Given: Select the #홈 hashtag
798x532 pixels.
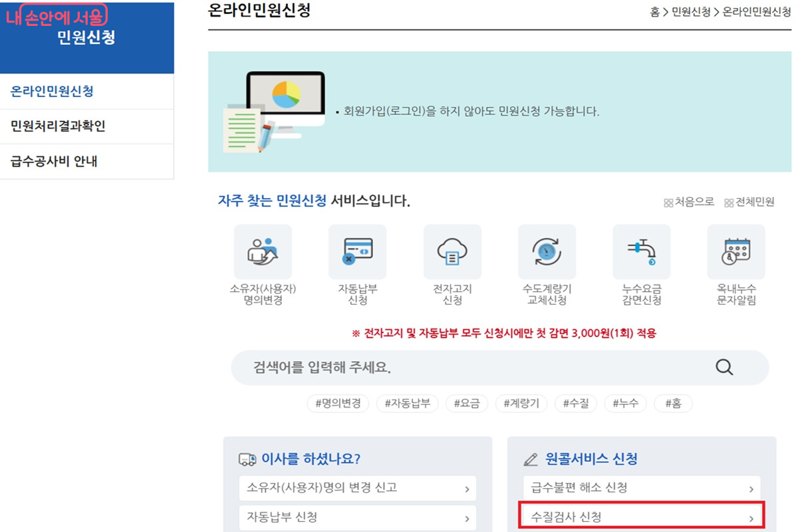Looking at the screenshot, I should (x=673, y=403).
